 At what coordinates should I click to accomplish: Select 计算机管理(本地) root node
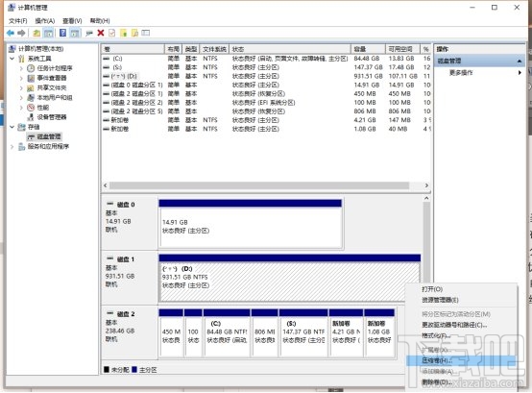click(x=40, y=49)
